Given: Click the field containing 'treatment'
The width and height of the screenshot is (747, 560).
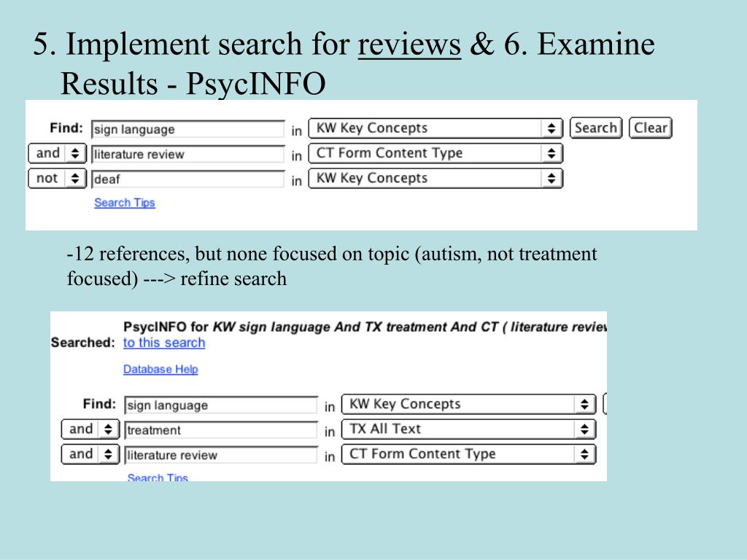Looking at the screenshot, I should tap(220, 429).
